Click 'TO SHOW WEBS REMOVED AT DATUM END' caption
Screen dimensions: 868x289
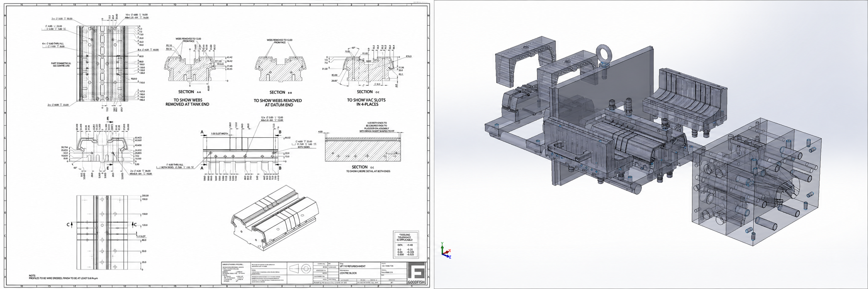tap(278, 103)
